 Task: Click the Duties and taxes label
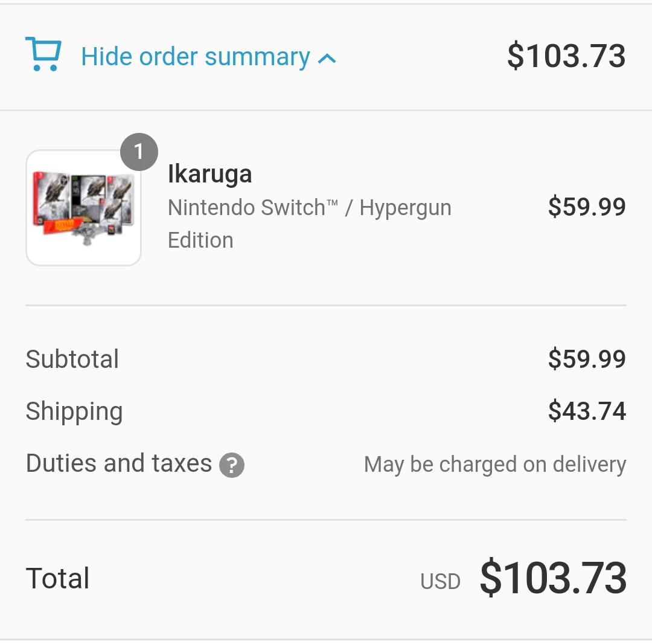click(x=118, y=463)
